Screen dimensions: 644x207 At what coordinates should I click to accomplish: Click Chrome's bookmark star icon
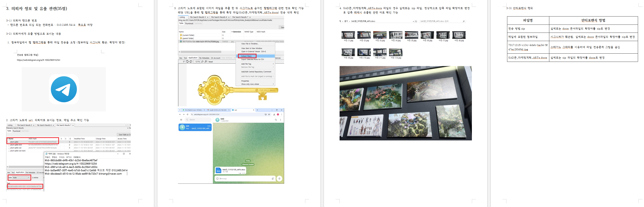coord(269,114)
